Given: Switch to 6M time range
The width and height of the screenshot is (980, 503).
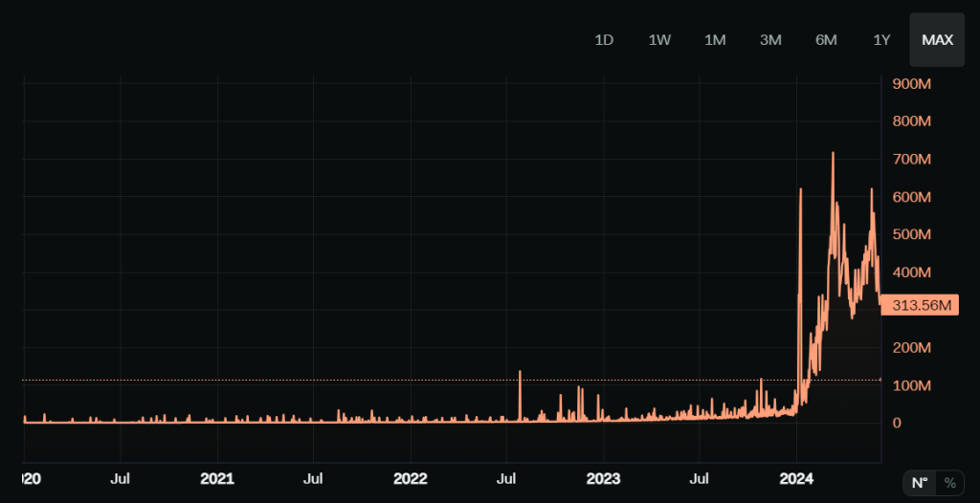Looking at the screenshot, I should (x=826, y=40).
